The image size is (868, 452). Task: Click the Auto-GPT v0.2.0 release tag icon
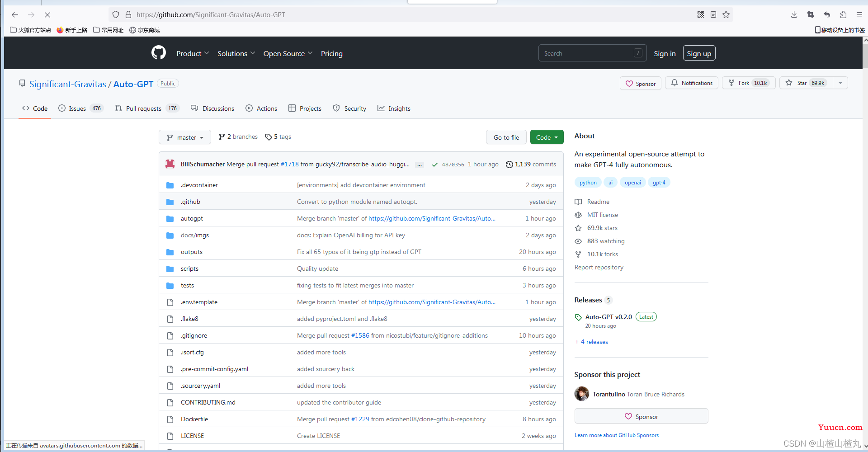point(578,317)
